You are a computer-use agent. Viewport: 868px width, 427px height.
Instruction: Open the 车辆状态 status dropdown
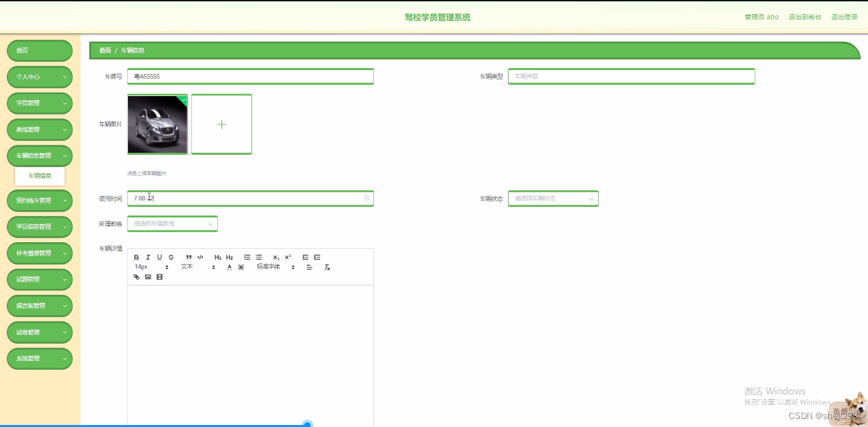point(553,198)
